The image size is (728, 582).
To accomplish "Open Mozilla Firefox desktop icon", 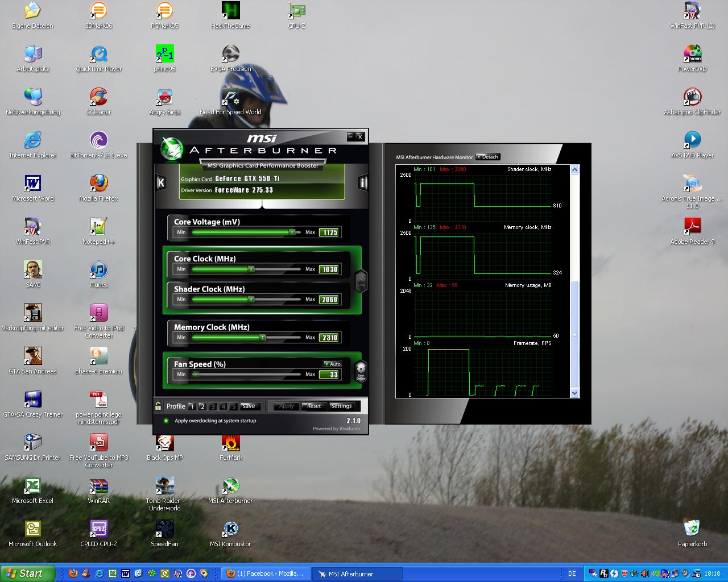I will 98,188.
